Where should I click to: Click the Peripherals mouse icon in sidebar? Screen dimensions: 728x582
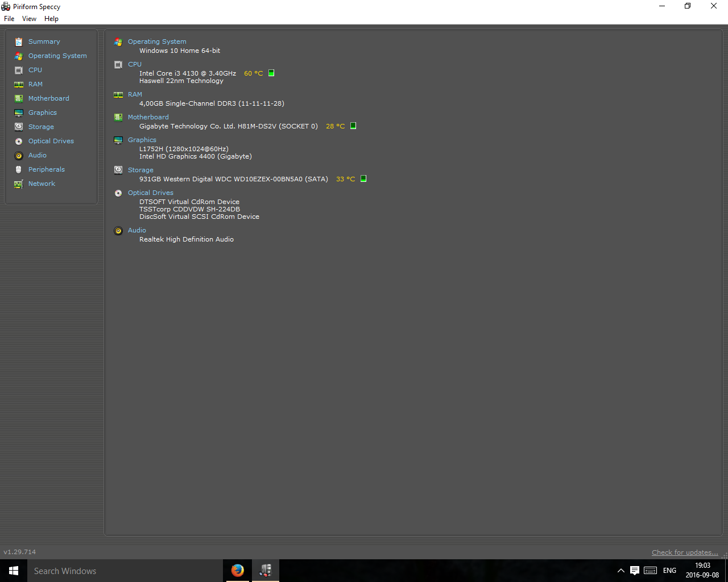19,169
